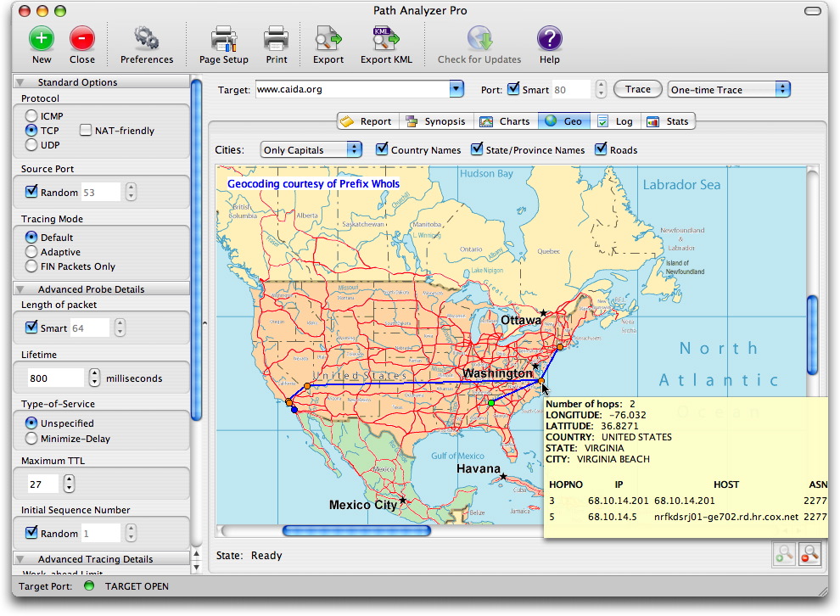Image resolution: width=840 pixels, height=616 pixels.
Task: Open Preferences via the gear icon
Action: tap(146, 38)
